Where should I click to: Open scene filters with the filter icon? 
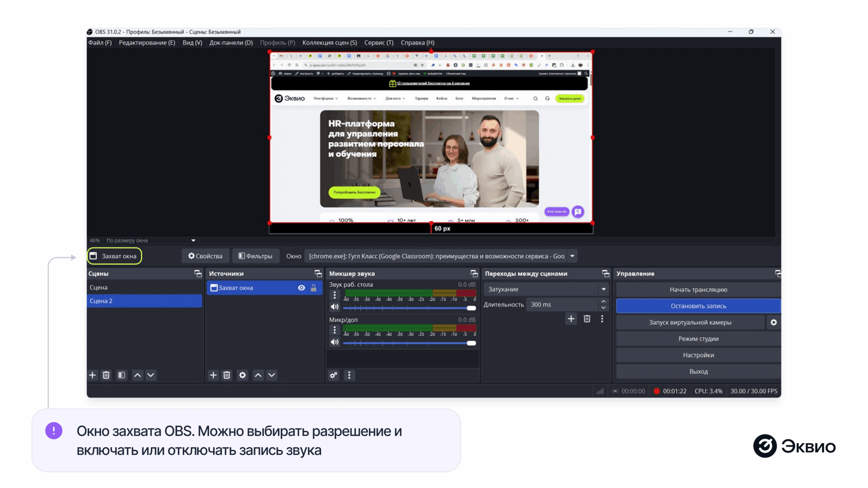(121, 375)
